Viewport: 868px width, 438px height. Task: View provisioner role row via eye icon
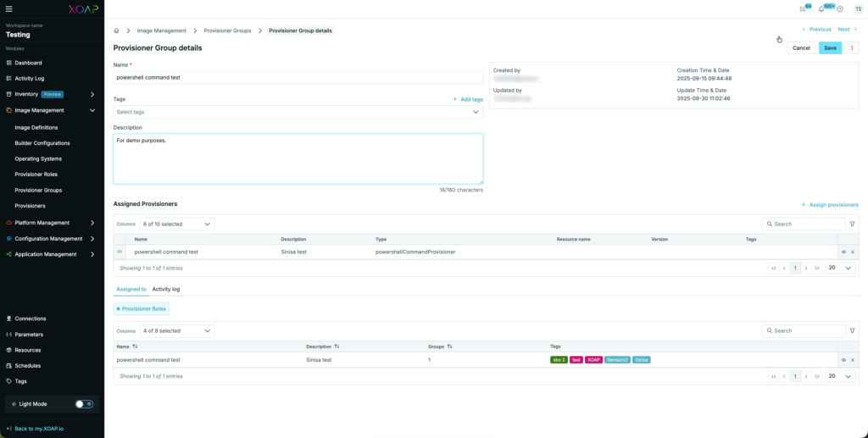[x=843, y=360]
